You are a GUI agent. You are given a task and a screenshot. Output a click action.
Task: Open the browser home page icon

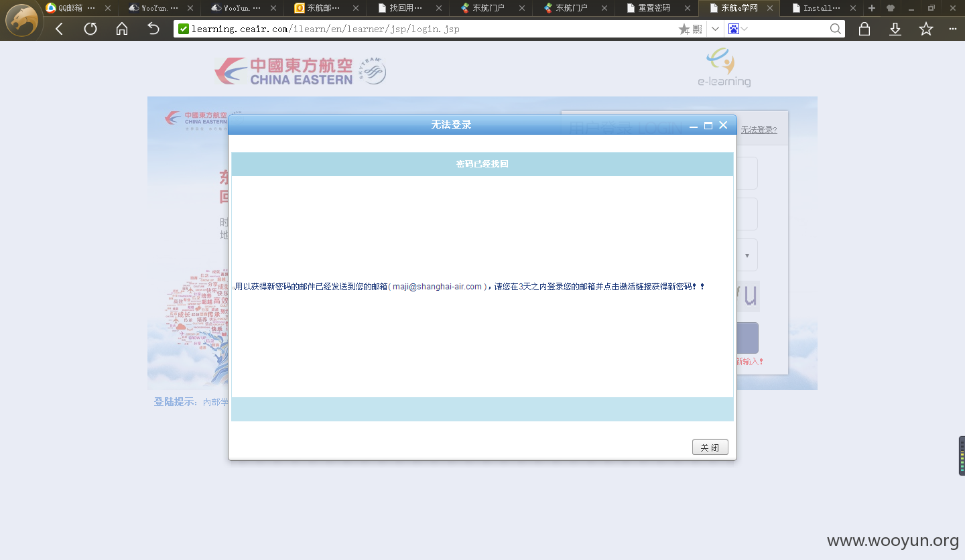(x=122, y=29)
